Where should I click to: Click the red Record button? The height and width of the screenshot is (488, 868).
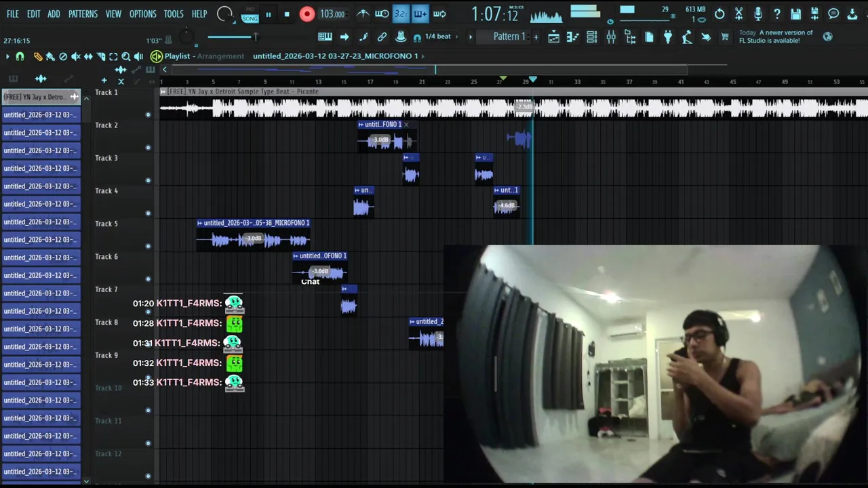307,14
